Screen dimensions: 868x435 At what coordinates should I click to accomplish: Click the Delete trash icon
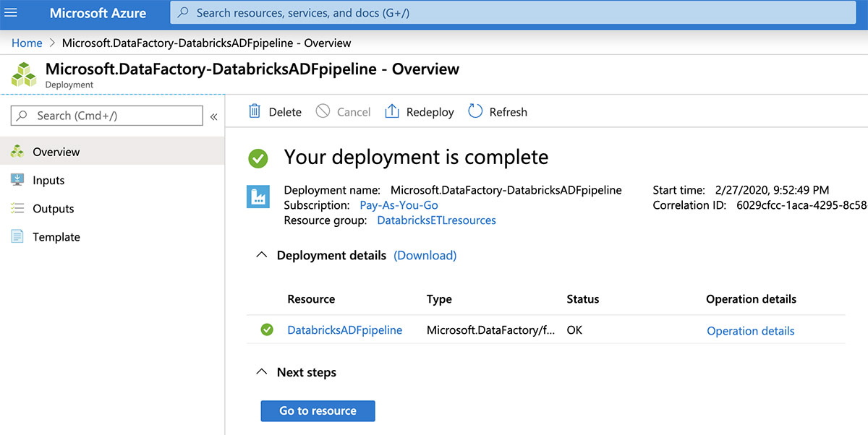(x=255, y=111)
